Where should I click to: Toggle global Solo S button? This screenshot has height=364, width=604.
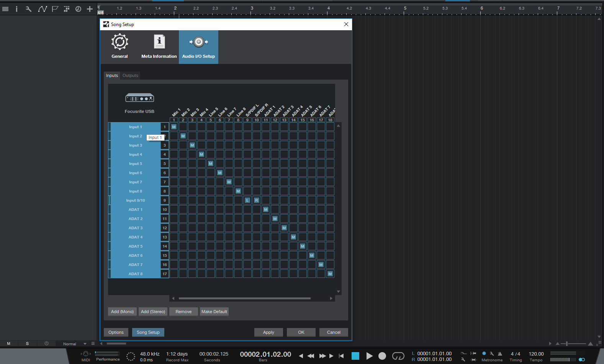click(x=27, y=344)
